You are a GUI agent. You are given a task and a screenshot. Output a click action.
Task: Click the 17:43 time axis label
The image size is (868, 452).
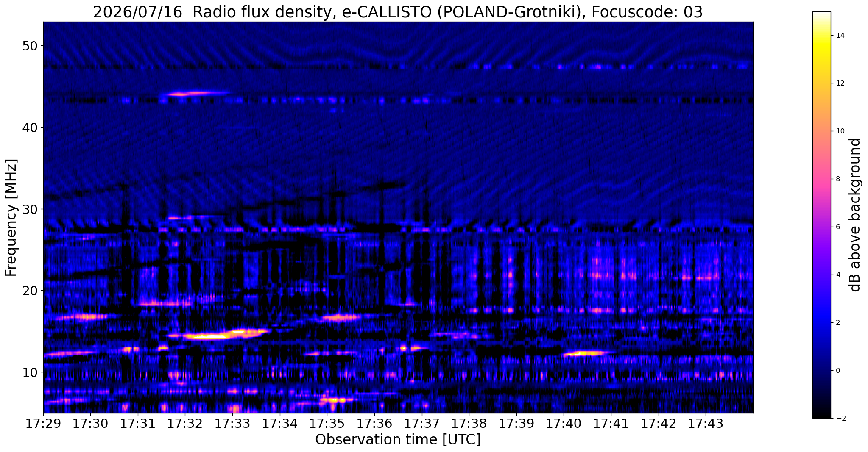[x=706, y=424]
